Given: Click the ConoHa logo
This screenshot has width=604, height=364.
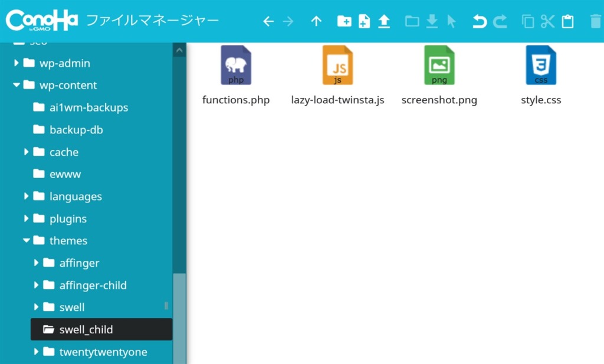Looking at the screenshot, I should click(x=42, y=21).
